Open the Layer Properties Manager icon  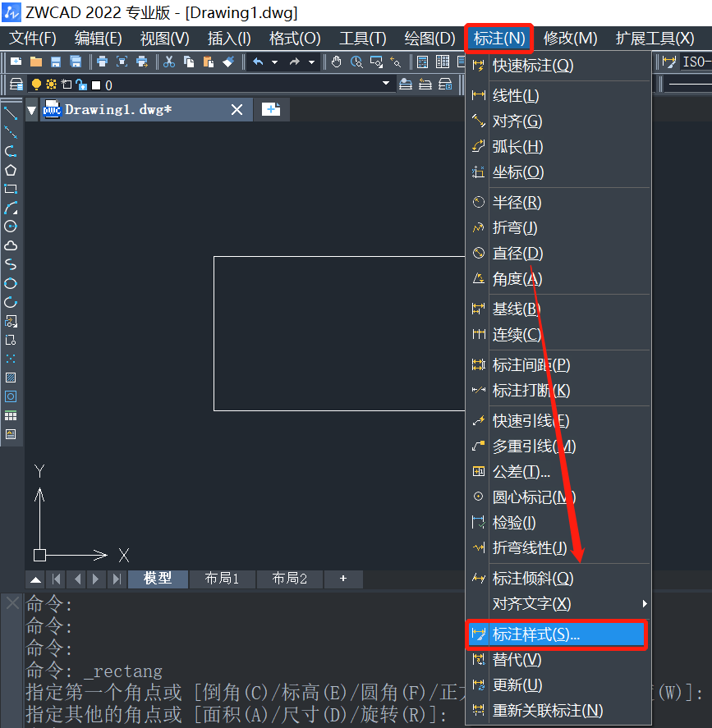click(16, 85)
